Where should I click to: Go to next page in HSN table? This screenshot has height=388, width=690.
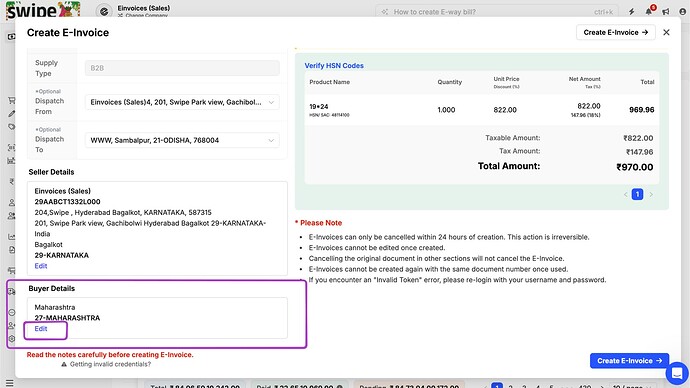(651, 194)
